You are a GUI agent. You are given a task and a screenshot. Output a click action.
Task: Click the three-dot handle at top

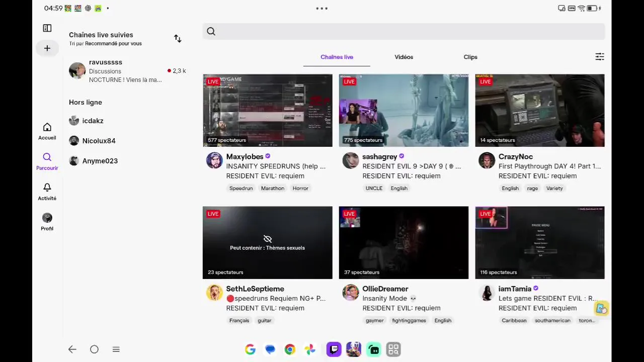click(x=322, y=9)
